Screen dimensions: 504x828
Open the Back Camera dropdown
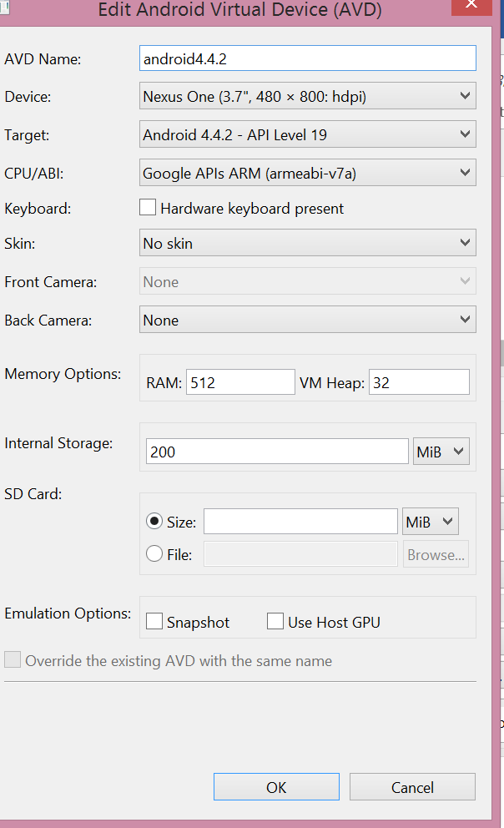(308, 320)
